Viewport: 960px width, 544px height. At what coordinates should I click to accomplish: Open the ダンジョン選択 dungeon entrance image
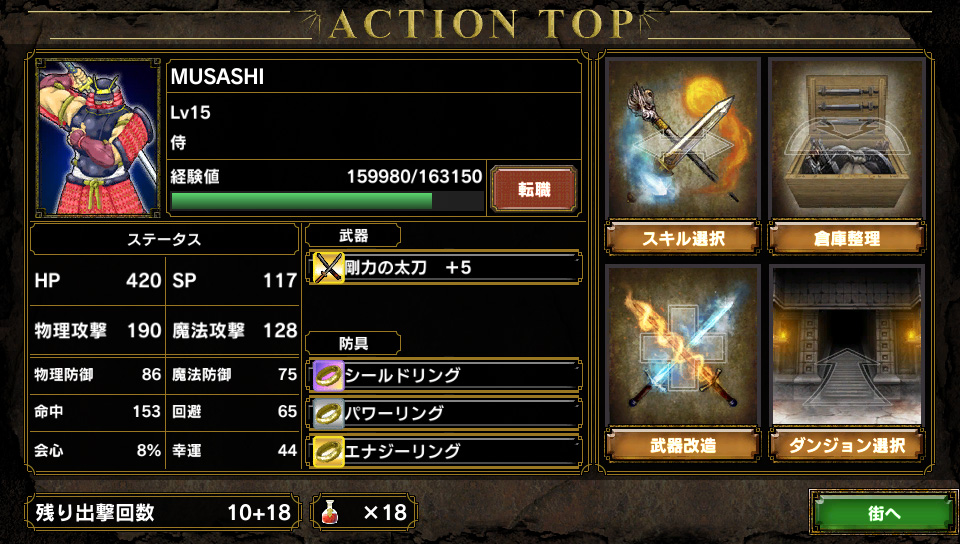847,346
